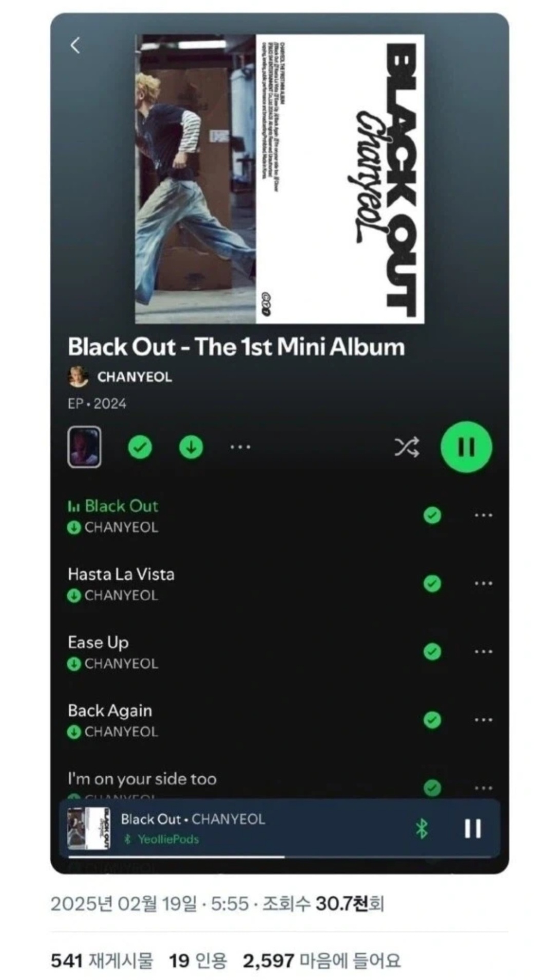The width and height of the screenshot is (552, 980).
Task: Open the CHANYEOL artist profile avatar
Action: [x=78, y=377]
